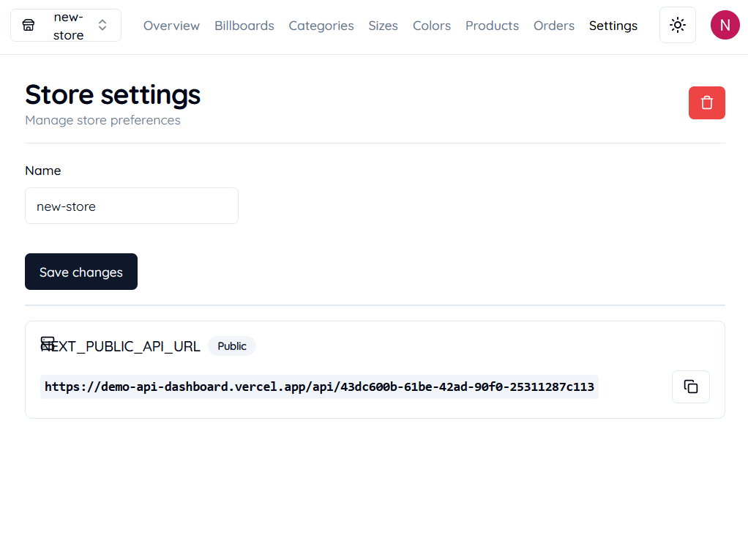Focus the store Name input field
The height and width of the screenshot is (560, 748).
(132, 206)
